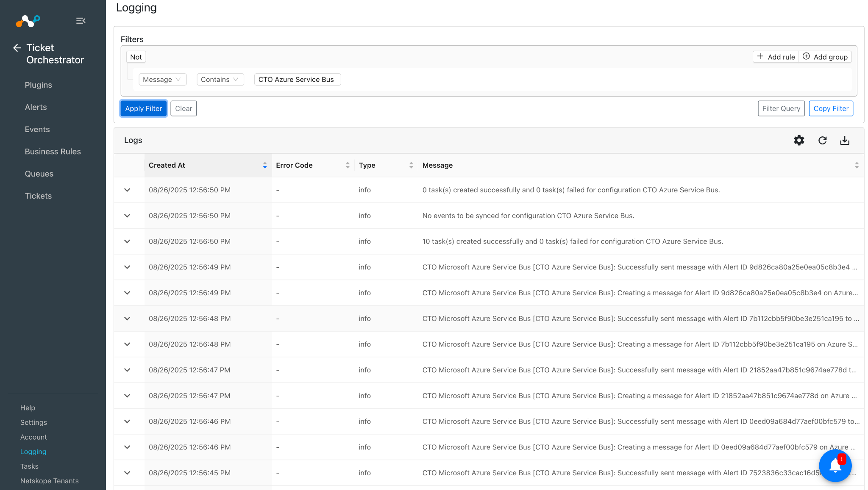Collapse the sidebar menu icon
The height and width of the screenshot is (490, 868).
81,21
